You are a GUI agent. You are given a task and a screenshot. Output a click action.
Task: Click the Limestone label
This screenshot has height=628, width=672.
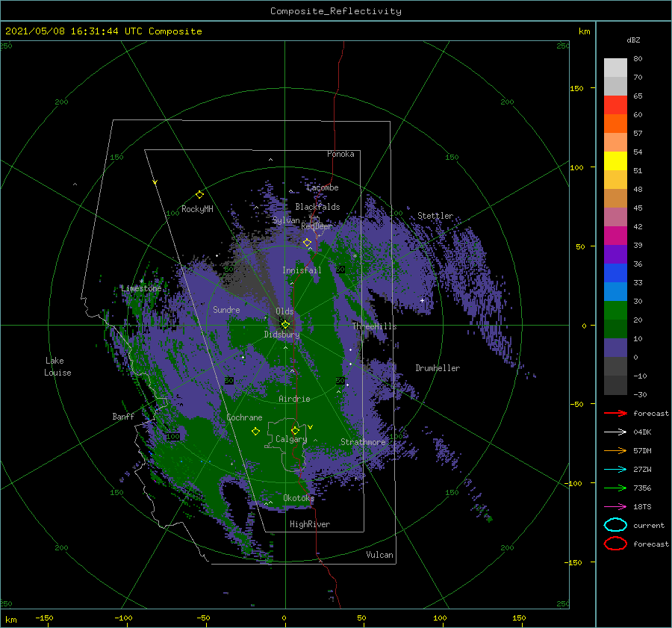point(141,288)
